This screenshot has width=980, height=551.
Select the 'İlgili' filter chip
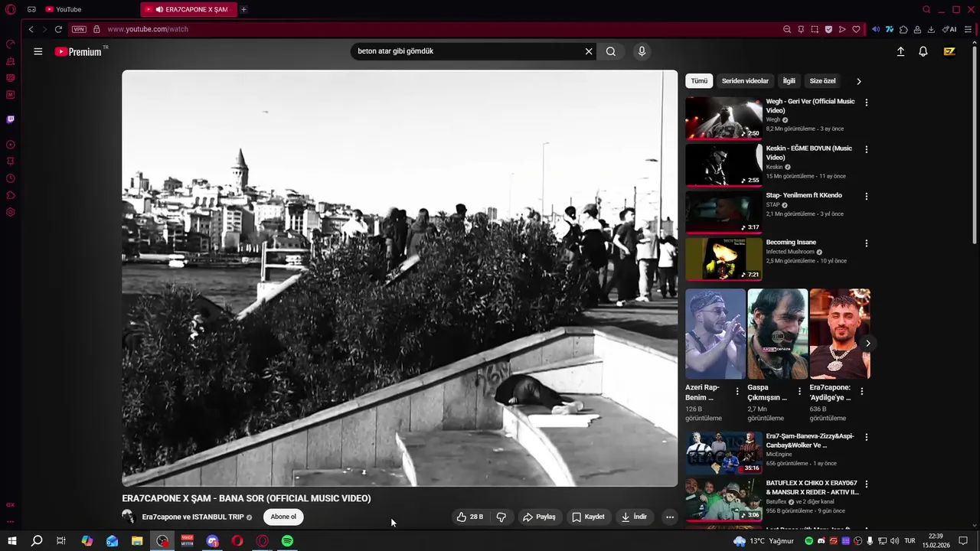pyautogui.click(x=789, y=81)
